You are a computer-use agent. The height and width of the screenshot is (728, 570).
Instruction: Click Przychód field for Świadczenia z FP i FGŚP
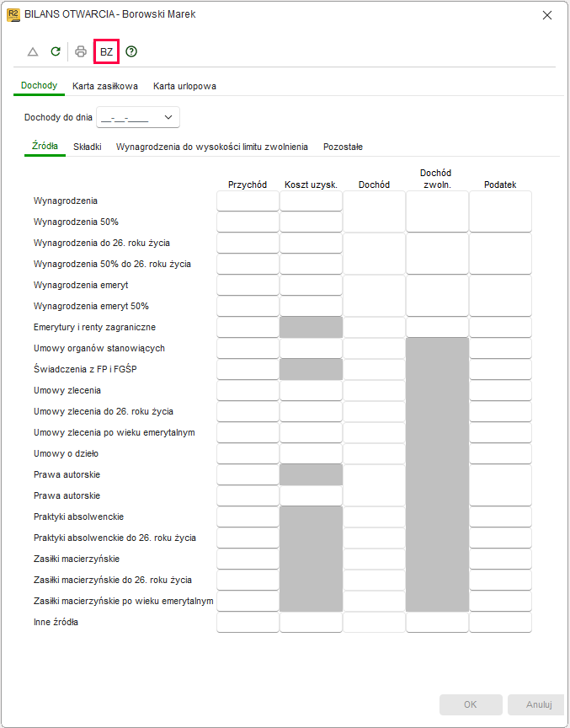[248, 369]
